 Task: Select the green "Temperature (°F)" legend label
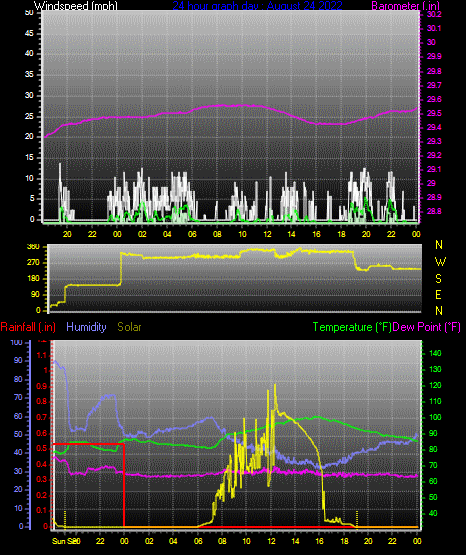pos(352,327)
